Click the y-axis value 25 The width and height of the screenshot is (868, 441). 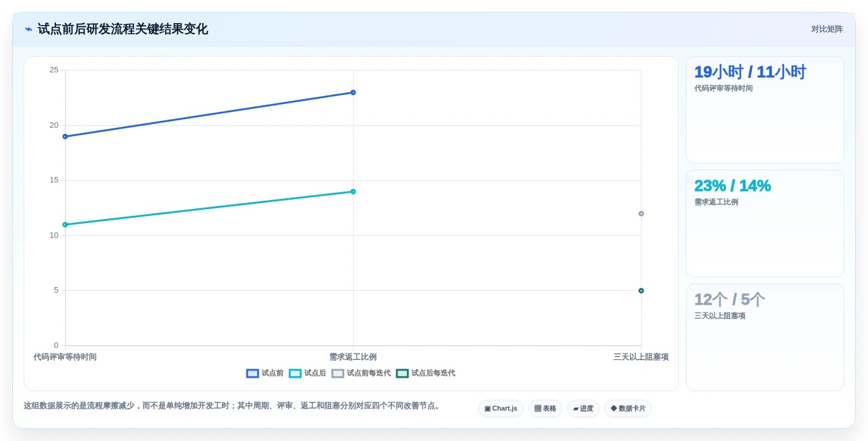tap(54, 70)
